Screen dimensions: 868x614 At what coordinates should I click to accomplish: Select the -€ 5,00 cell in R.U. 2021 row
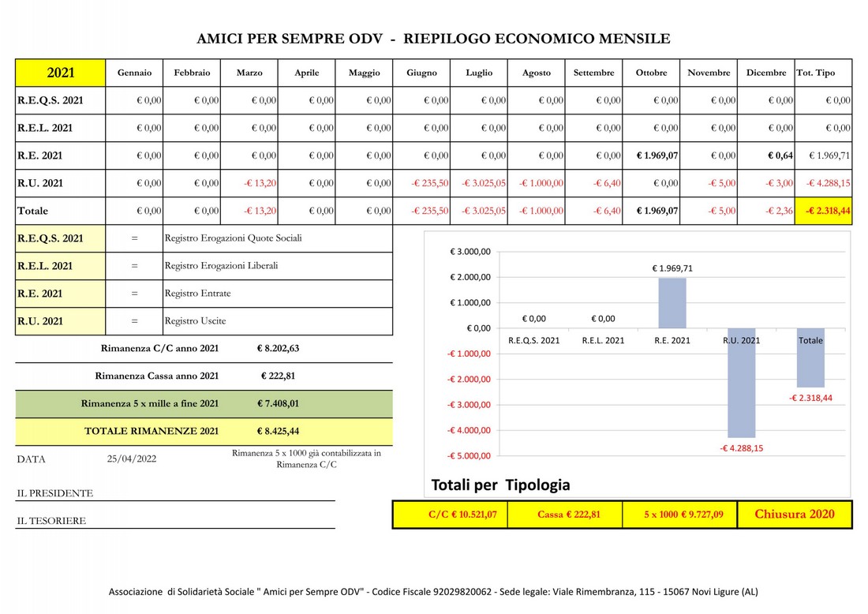709,183
